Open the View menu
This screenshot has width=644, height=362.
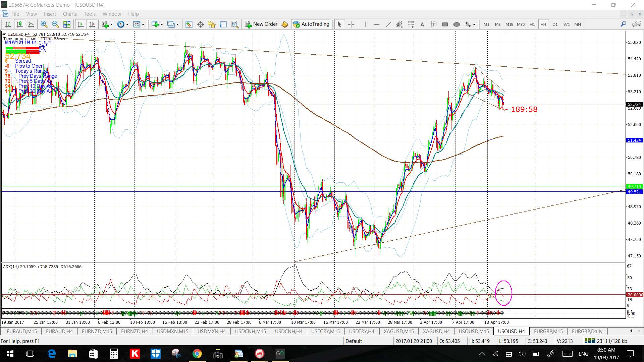coord(32,14)
